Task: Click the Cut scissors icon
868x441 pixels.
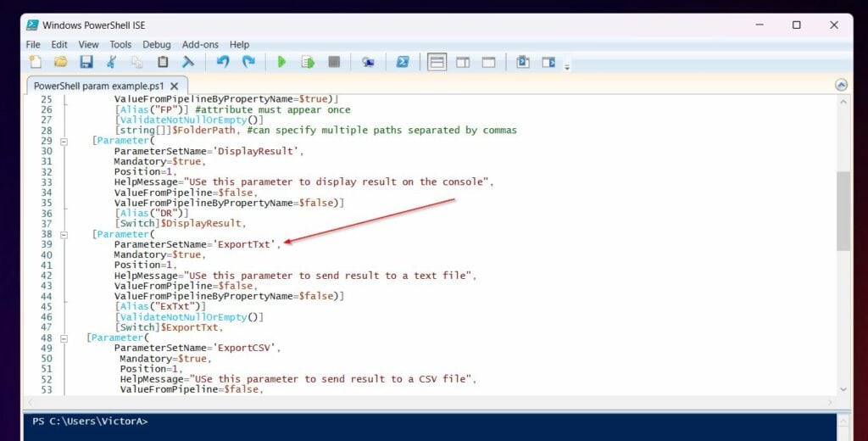Action: [112, 62]
